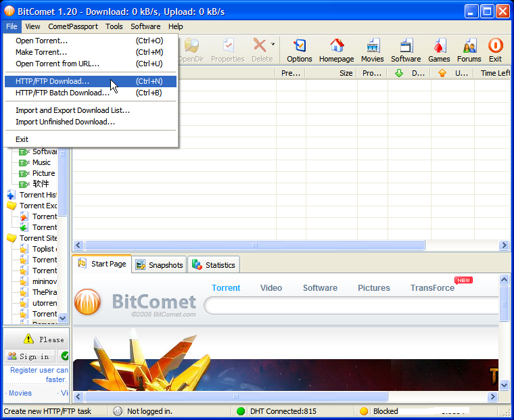
Task: Open the Movies toolbar icon
Action: pyautogui.click(x=373, y=51)
